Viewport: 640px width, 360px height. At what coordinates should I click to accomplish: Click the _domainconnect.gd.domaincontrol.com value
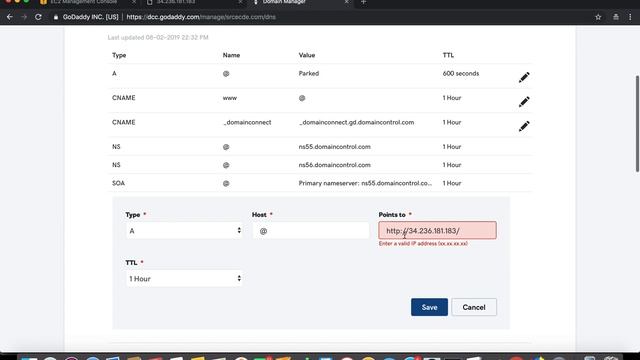356,122
